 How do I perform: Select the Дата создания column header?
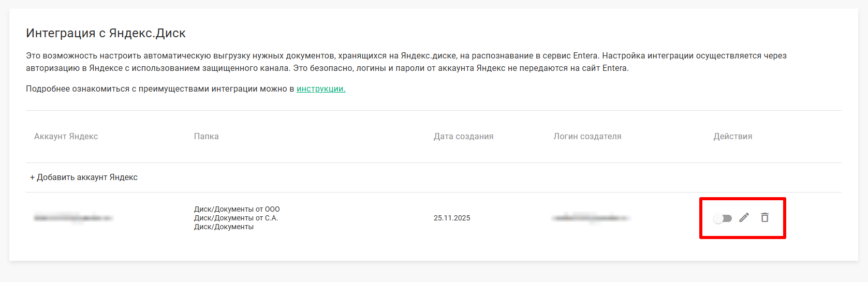tap(463, 137)
